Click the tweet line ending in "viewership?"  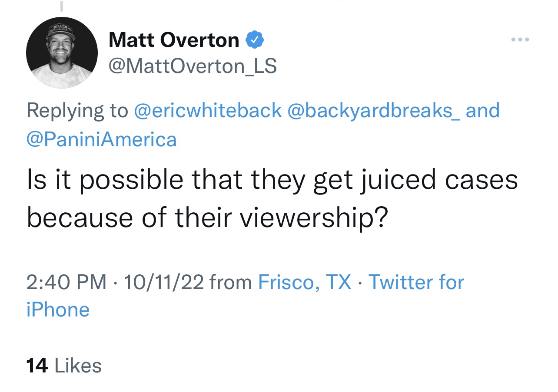[x=207, y=217]
